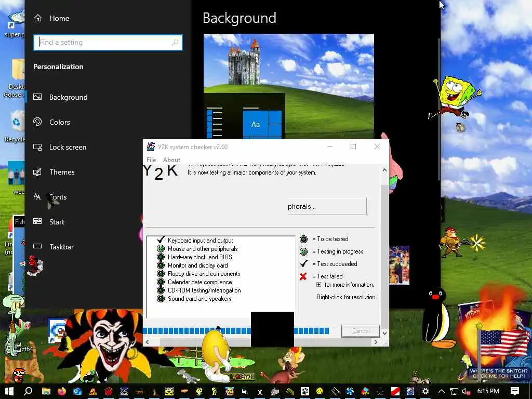This screenshot has height=399, width=532.
Task: Show hidden system tray icons
Action: coord(442,391)
